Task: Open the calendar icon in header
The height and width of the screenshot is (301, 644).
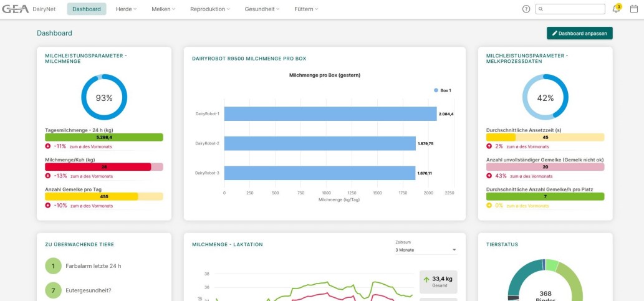Action: pyautogui.click(x=634, y=9)
